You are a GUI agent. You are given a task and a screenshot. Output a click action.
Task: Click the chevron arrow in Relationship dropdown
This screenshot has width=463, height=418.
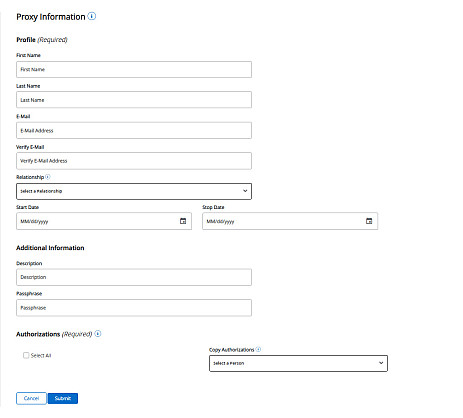click(245, 191)
